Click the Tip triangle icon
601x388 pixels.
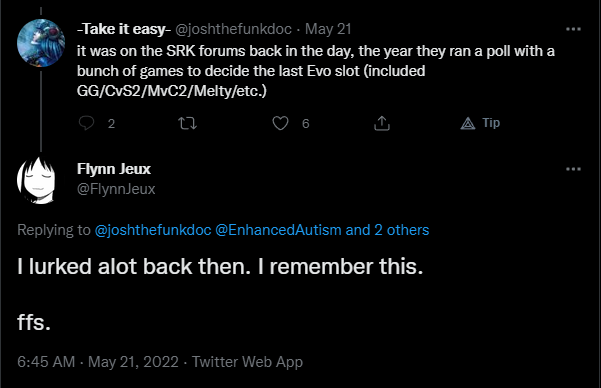[x=468, y=123]
